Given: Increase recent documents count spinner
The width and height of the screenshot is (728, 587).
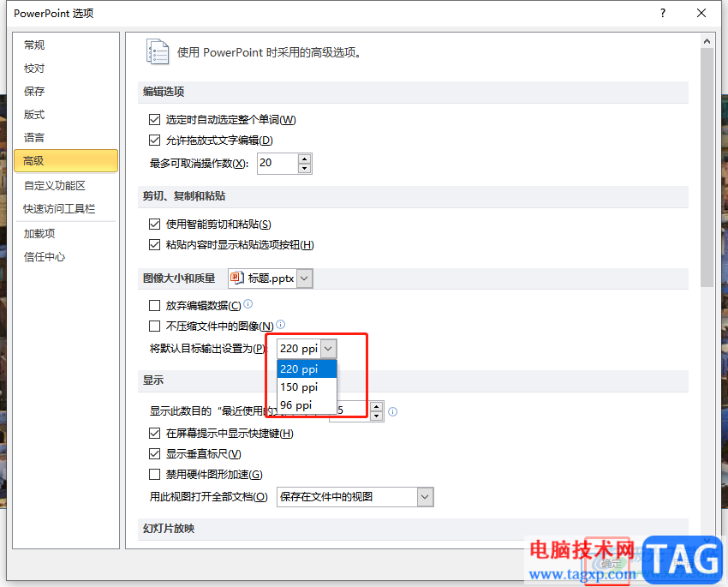Looking at the screenshot, I should (x=376, y=407).
